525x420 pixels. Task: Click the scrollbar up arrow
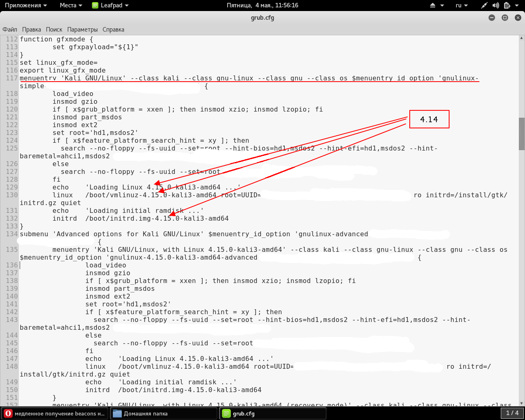(522, 37)
